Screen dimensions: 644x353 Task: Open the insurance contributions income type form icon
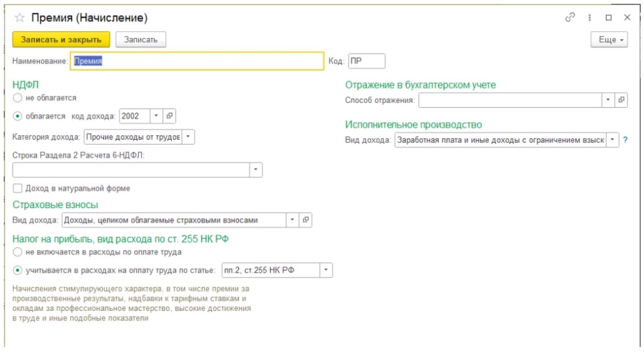pos(306,220)
